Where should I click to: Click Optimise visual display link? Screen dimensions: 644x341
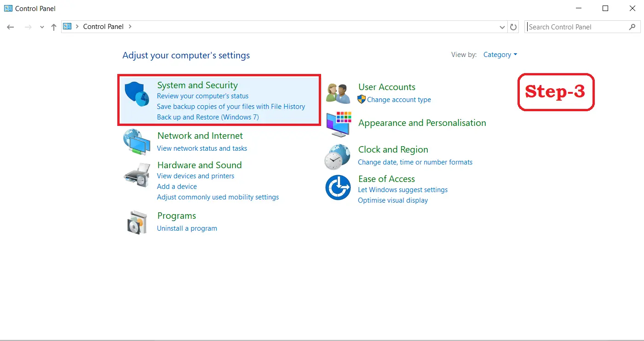click(393, 200)
